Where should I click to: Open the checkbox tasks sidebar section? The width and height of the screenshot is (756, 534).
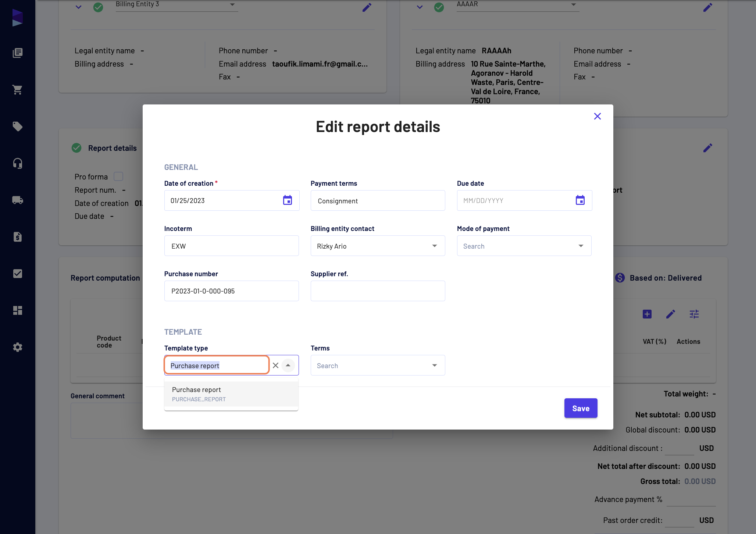click(x=17, y=274)
